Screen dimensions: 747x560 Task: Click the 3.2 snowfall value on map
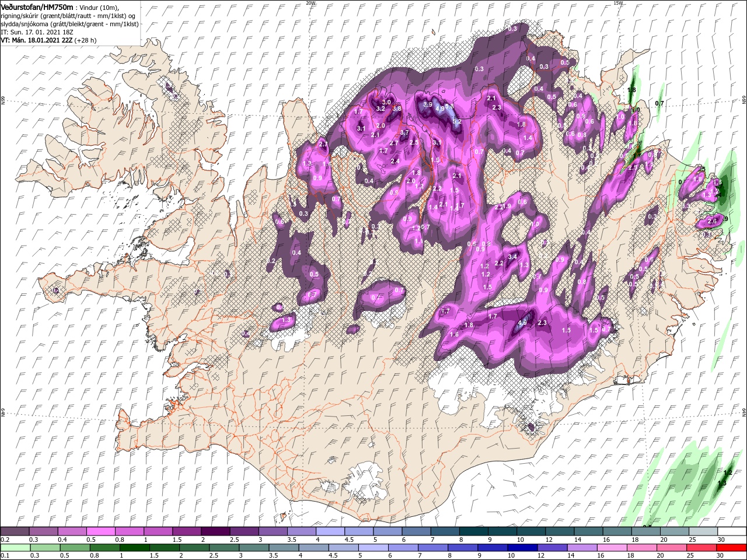point(381,108)
